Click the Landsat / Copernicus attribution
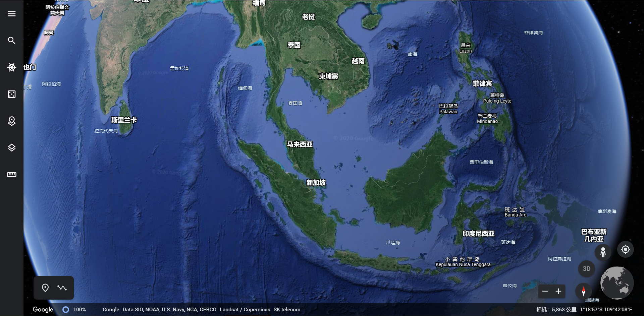 click(x=245, y=310)
